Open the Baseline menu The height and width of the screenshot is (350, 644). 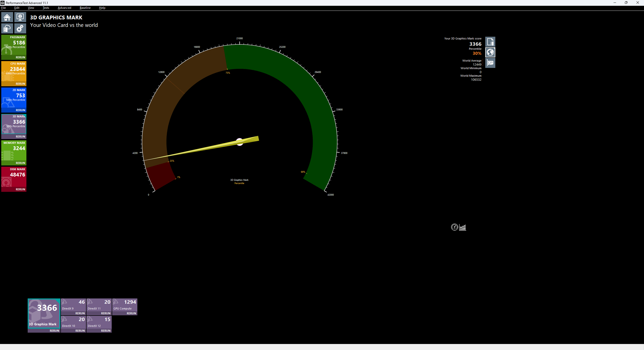click(x=85, y=8)
